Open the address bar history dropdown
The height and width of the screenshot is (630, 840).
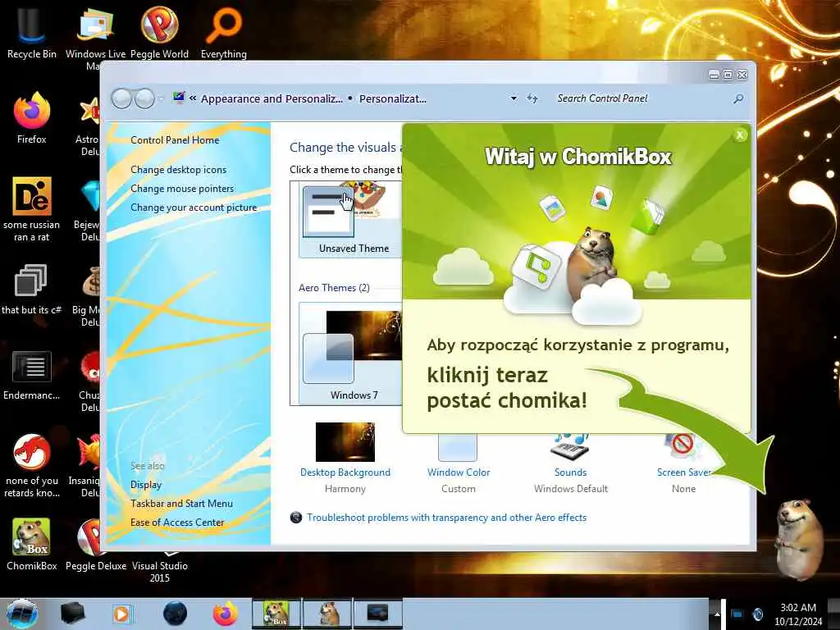pyautogui.click(x=514, y=98)
